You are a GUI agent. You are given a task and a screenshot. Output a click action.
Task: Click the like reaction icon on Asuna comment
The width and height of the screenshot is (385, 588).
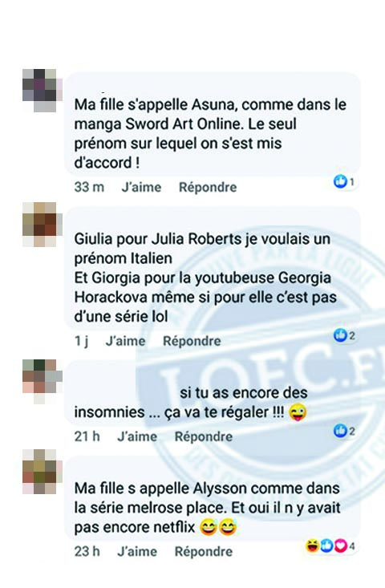[340, 182]
